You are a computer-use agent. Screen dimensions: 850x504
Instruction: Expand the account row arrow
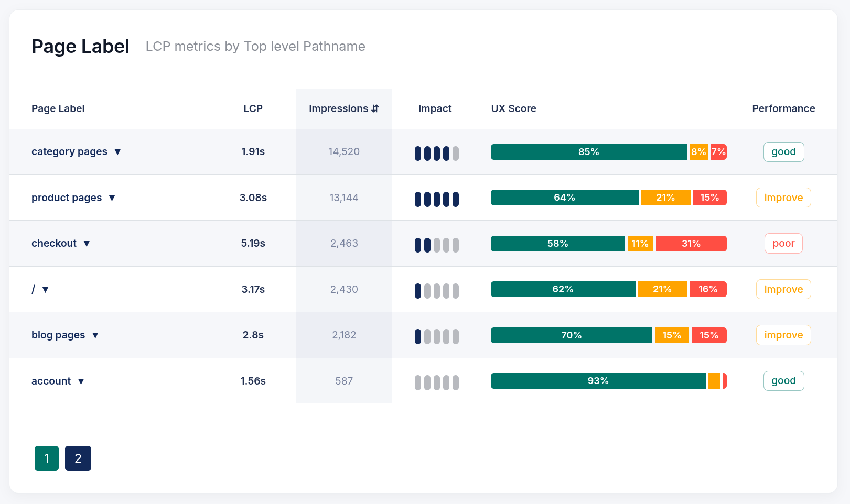click(x=81, y=381)
